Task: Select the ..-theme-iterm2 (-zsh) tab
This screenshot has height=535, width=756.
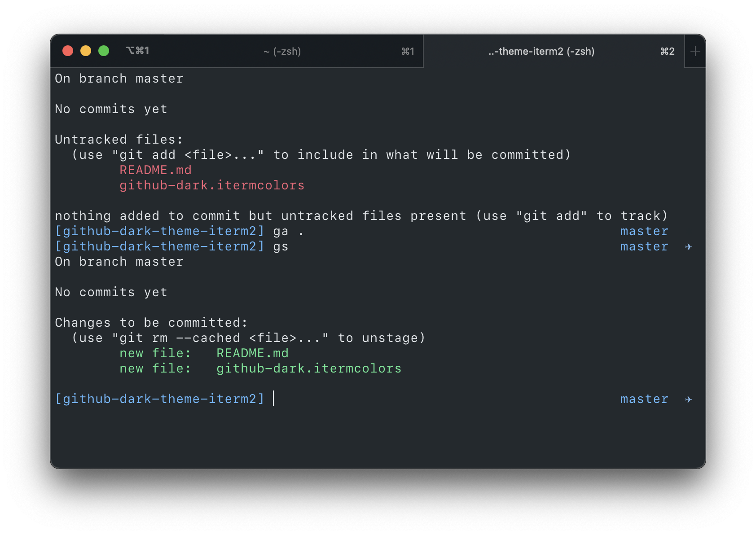Action: (x=554, y=51)
